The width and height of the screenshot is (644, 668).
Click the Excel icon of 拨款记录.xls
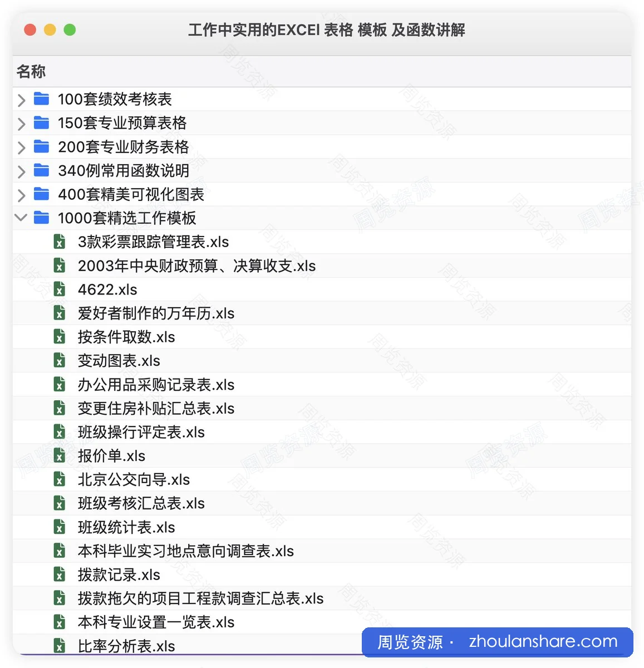click(59, 574)
